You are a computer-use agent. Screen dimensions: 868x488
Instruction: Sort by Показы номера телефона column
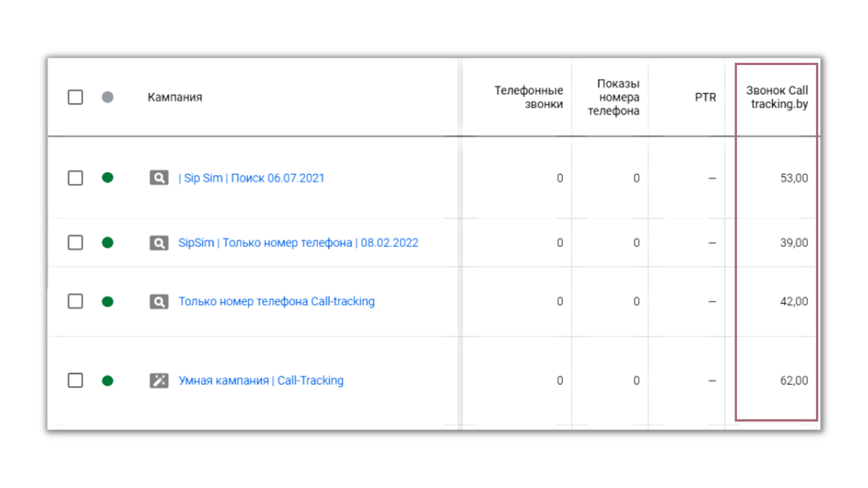click(x=613, y=97)
